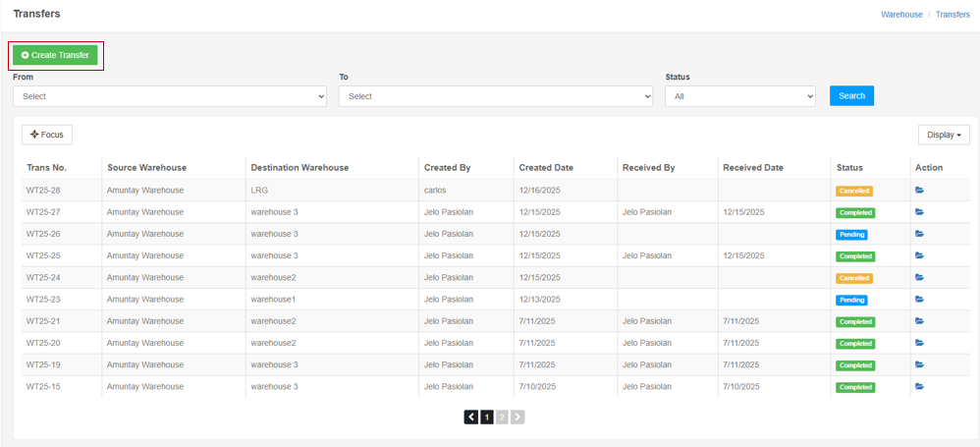Image resolution: width=980 pixels, height=447 pixels.
Task: Open folder icon for transfer WT25-23
Action: coord(920,300)
